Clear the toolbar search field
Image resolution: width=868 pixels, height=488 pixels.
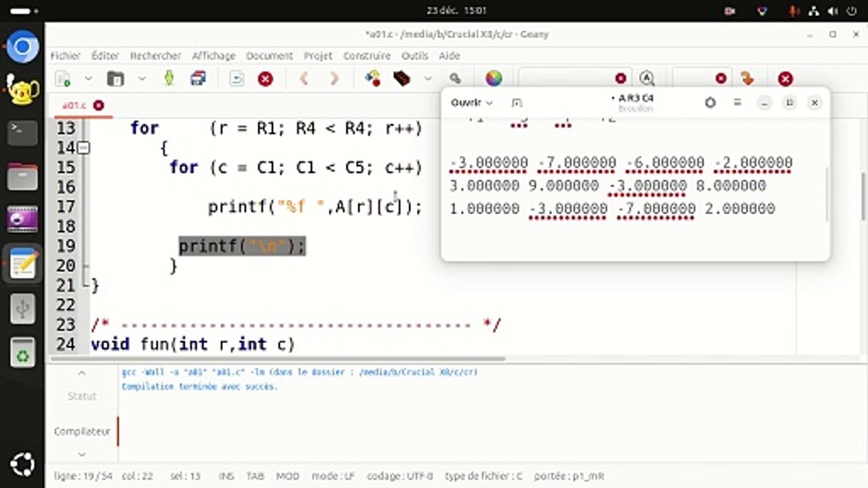click(x=620, y=79)
